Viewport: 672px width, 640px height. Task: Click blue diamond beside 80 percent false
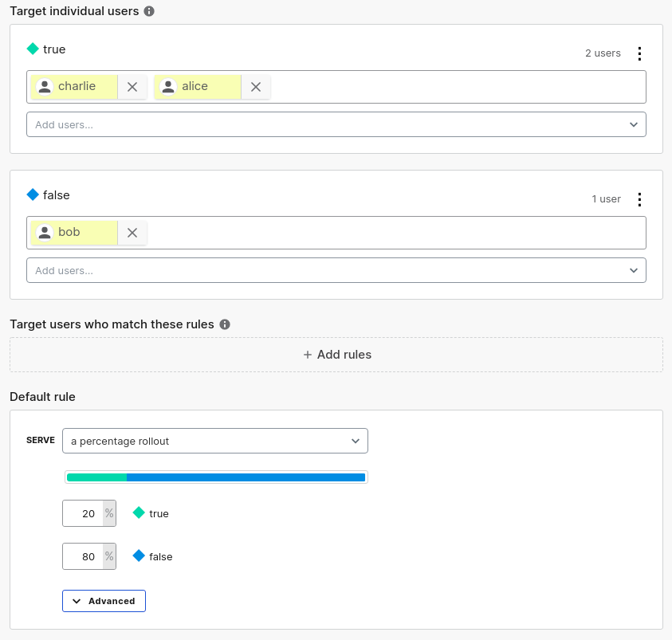pyautogui.click(x=139, y=556)
